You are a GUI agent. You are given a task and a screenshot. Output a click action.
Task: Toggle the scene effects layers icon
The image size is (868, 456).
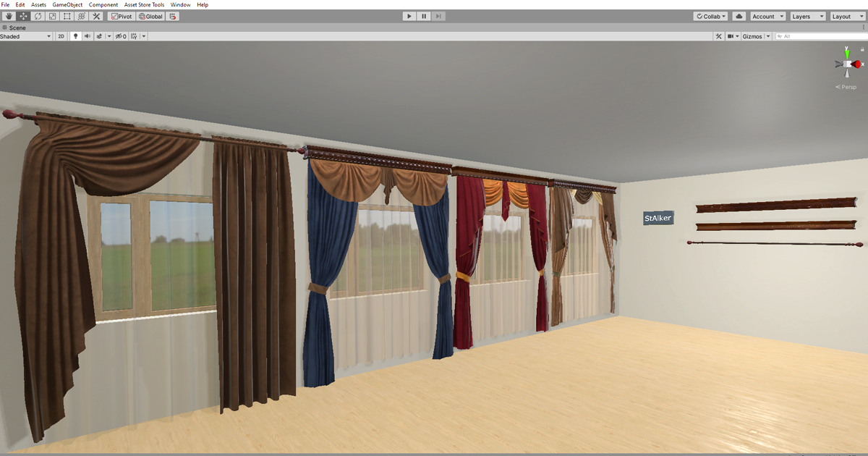tap(98, 36)
